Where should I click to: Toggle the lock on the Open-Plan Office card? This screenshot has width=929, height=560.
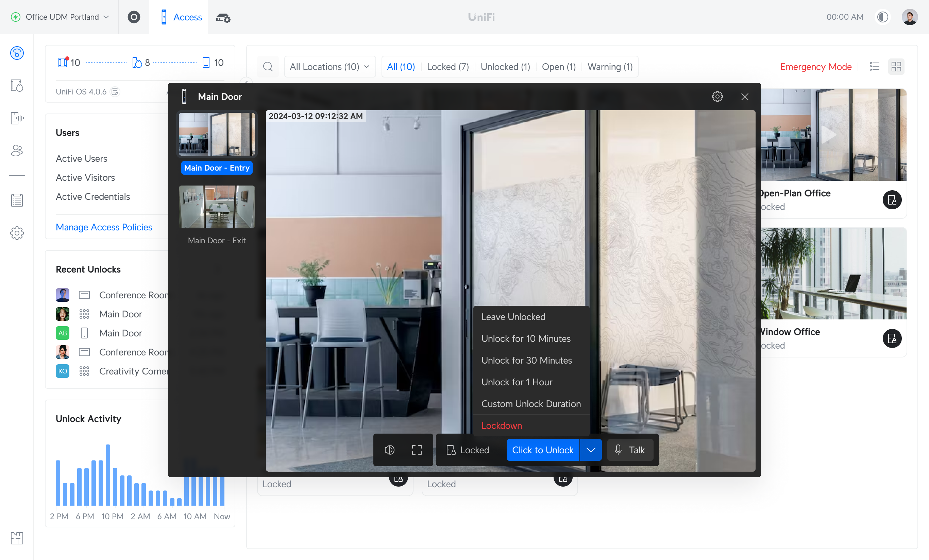(892, 200)
